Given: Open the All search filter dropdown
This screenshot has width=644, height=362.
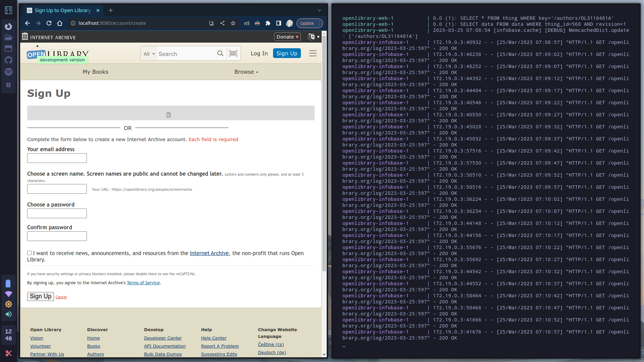Looking at the screenshot, I should (148, 54).
